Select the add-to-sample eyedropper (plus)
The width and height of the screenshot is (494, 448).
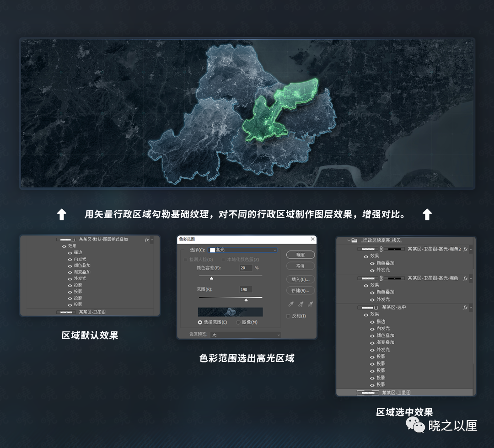tap(301, 304)
